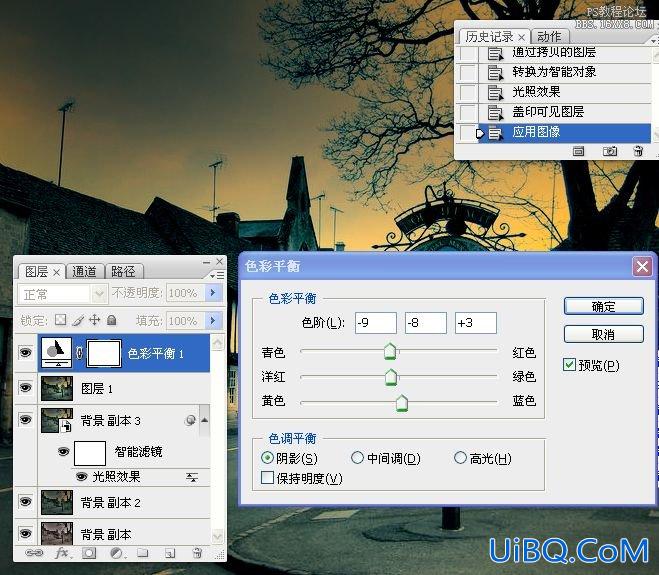Create new snapshot camera icon in History
The image size is (659, 575).
(x=610, y=151)
